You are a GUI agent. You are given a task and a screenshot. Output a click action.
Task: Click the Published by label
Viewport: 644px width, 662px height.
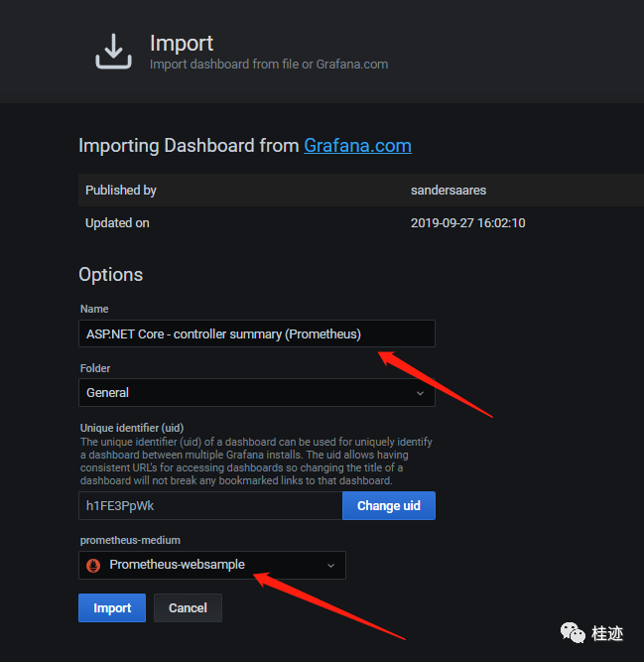[121, 191]
